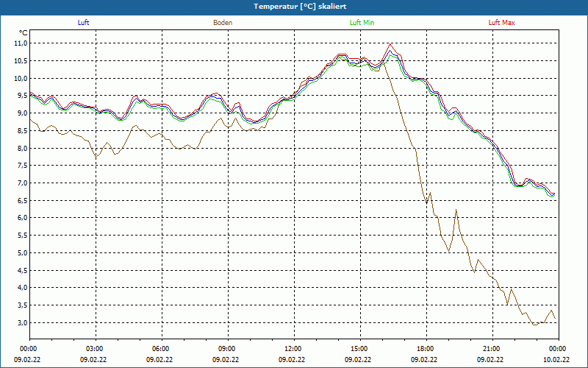This screenshot has height=368, width=588.
Task: Click the 10,0 y-axis value
Action: (x=21, y=79)
